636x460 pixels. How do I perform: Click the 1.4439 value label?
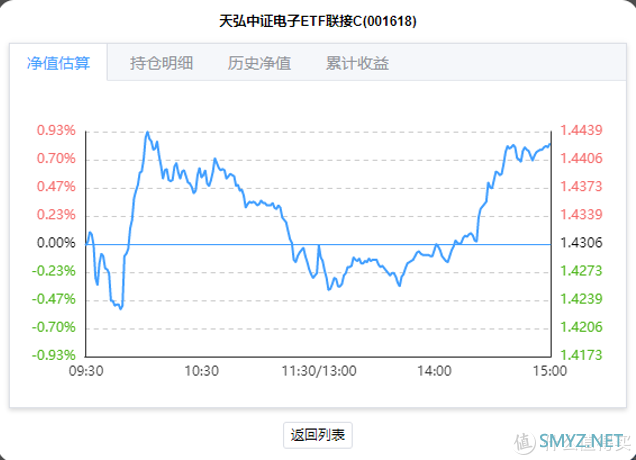[581, 130]
